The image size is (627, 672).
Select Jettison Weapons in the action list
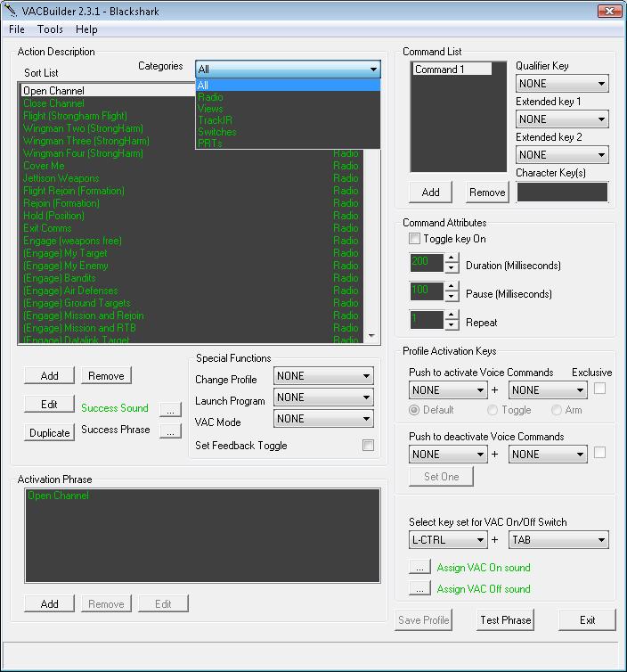(61, 178)
